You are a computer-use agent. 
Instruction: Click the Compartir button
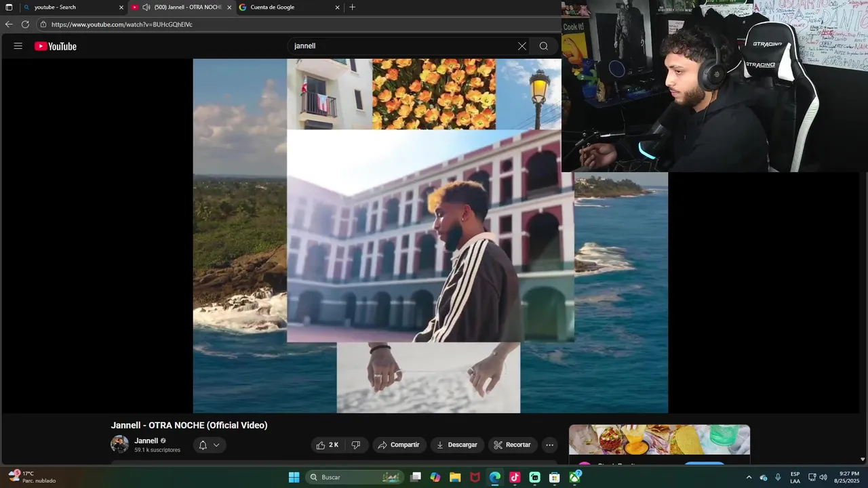tap(399, 445)
